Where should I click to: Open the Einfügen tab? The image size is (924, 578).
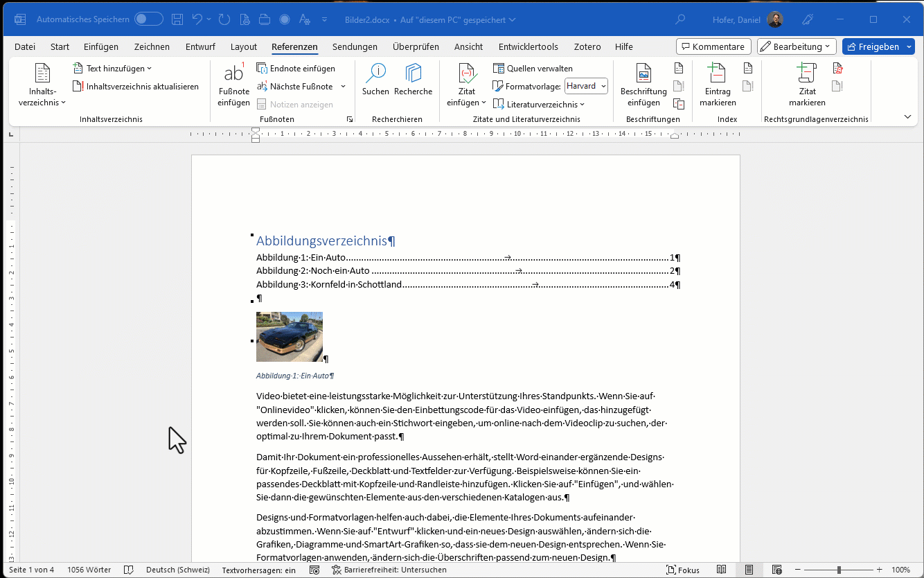101,47
